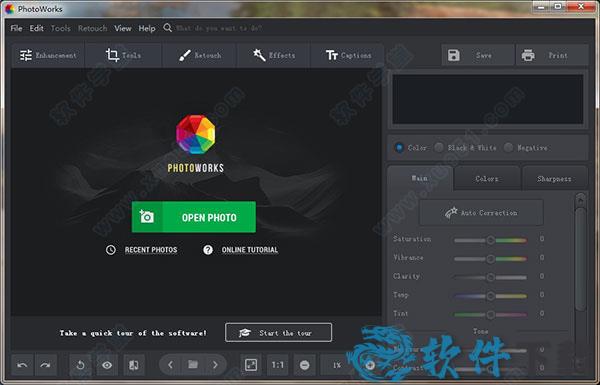Open the File menu

(x=16, y=28)
